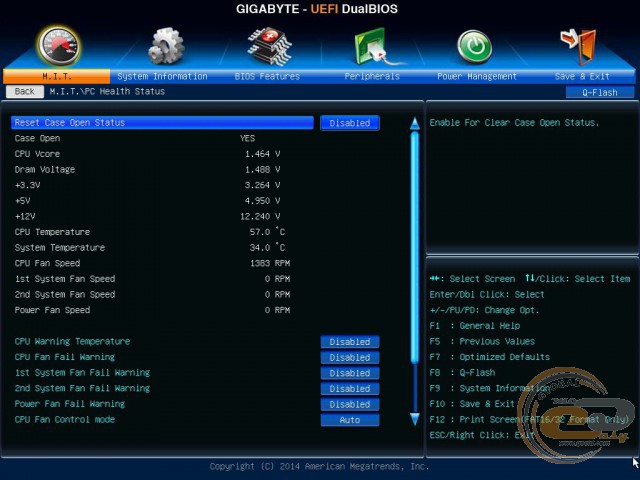Go to the Peripherals tab
Screen dimensions: 640x480
click(372, 76)
